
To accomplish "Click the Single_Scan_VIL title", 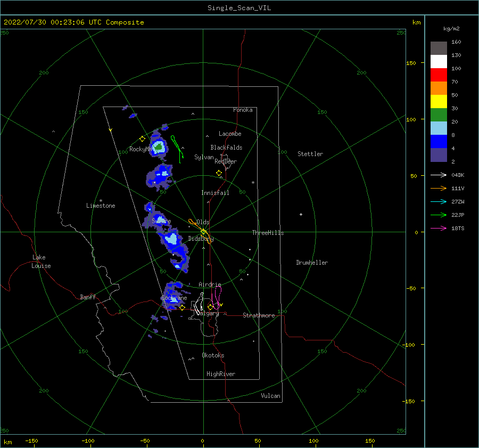I will [x=239, y=8].
